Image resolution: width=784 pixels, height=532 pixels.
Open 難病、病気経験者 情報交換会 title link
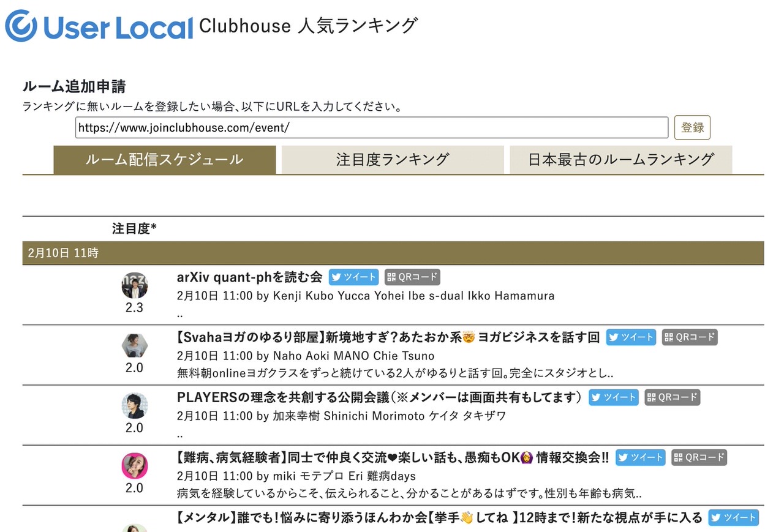(x=393, y=457)
